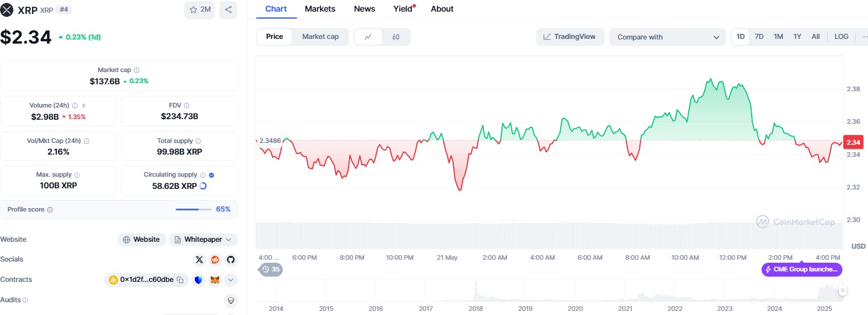
Task: Open the News tab
Action: (x=364, y=9)
